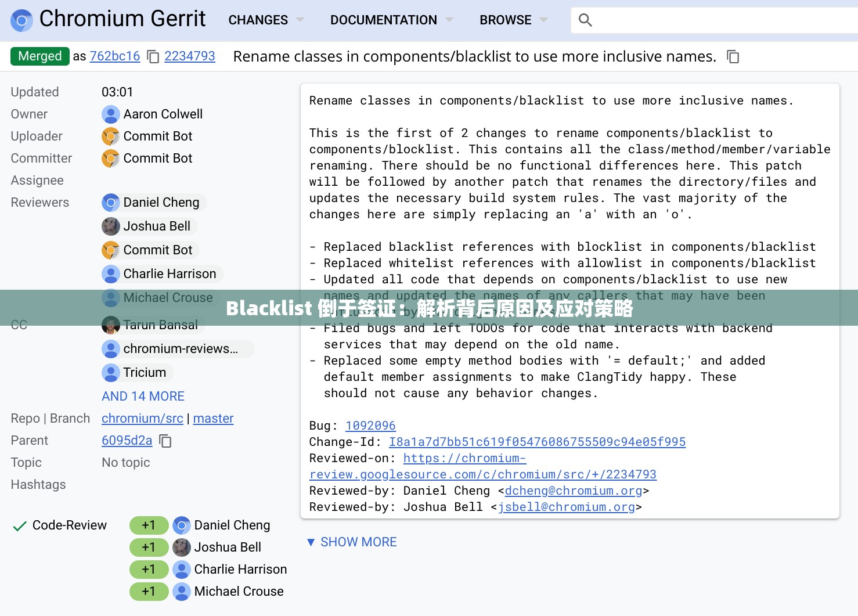Click the Commit Bot uploader avatar
The width and height of the screenshot is (858, 616).
(110, 136)
